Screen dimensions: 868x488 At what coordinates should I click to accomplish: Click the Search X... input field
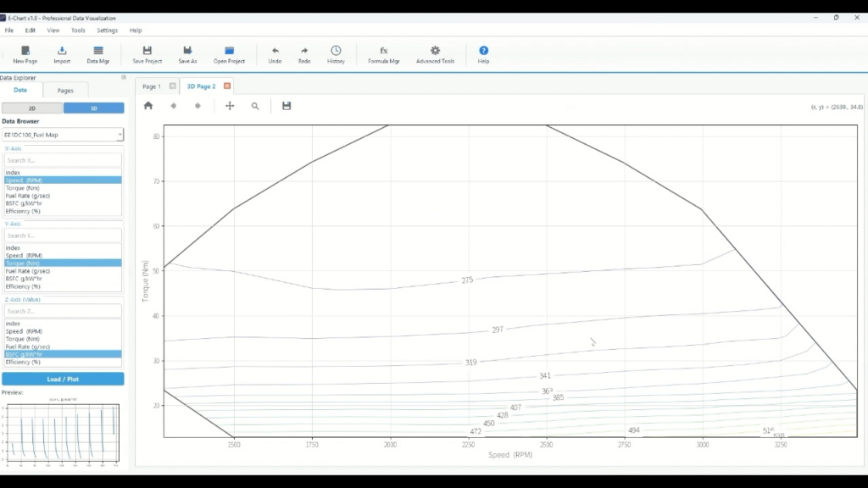tap(63, 160)
